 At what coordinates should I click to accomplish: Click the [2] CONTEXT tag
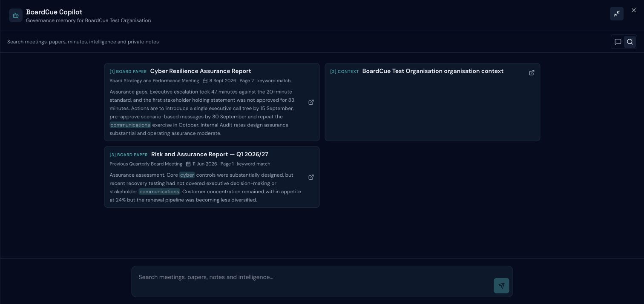click(345, 72)
